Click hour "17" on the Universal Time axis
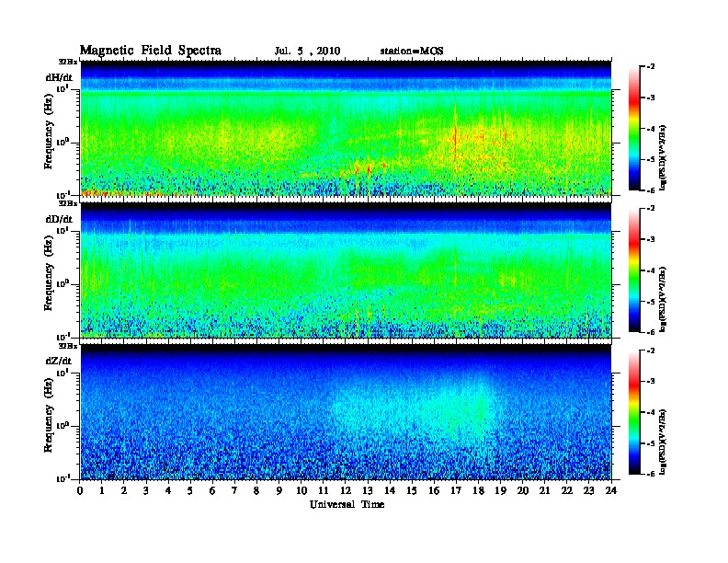Viewport: 728px width, 563px height. tap(456, 490)
